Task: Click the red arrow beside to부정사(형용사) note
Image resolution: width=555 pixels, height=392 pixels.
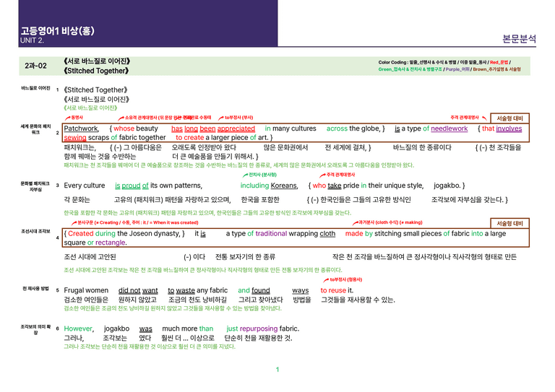Action: (x=326, y=280)
